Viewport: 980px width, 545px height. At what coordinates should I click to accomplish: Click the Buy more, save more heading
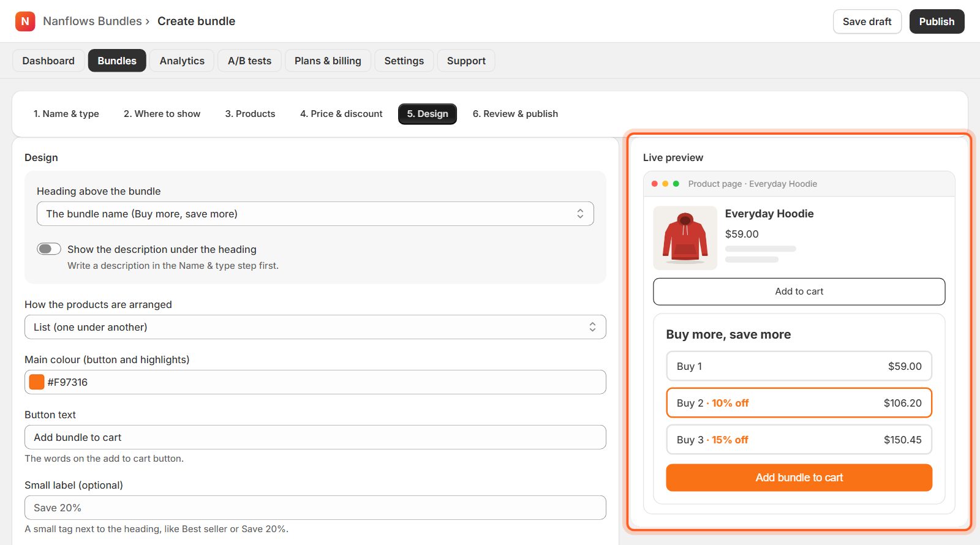tap(728, 334)
